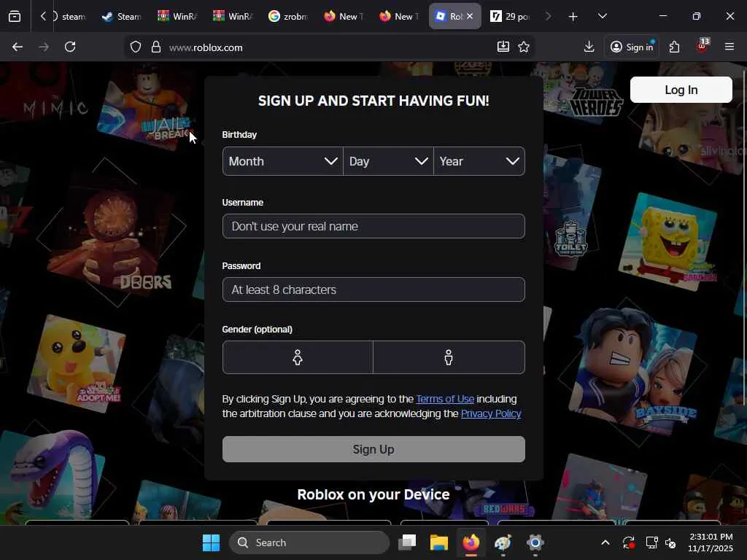Open the Extensions puzzle icon

[674, 47]
